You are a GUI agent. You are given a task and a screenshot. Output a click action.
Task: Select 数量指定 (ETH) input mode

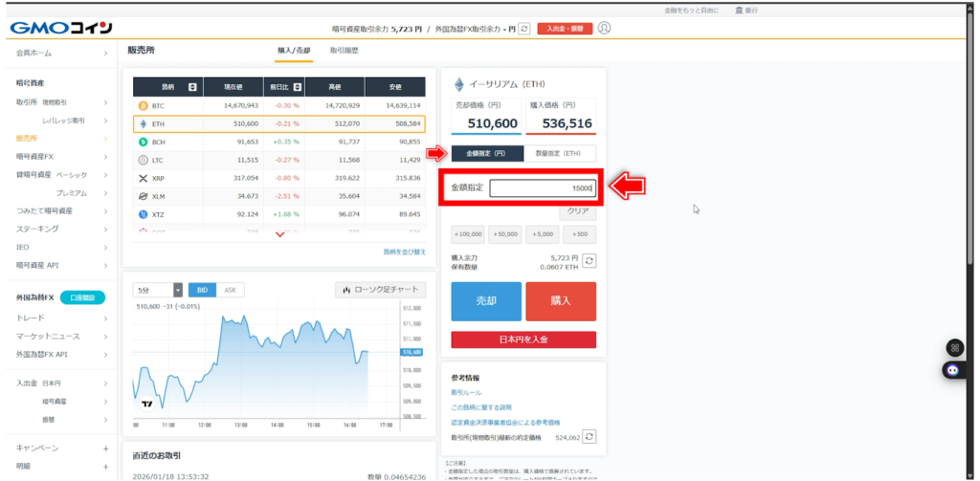[560, 153]
